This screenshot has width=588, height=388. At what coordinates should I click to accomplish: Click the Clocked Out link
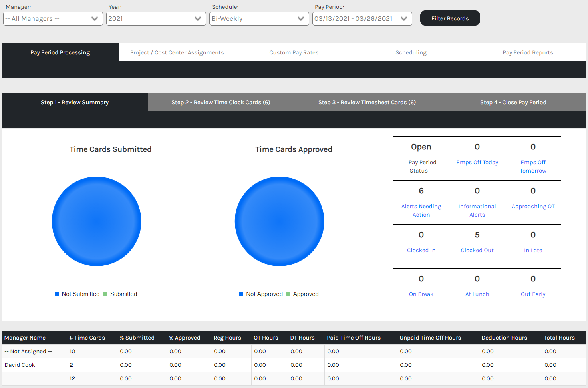(x=477, y=250)
